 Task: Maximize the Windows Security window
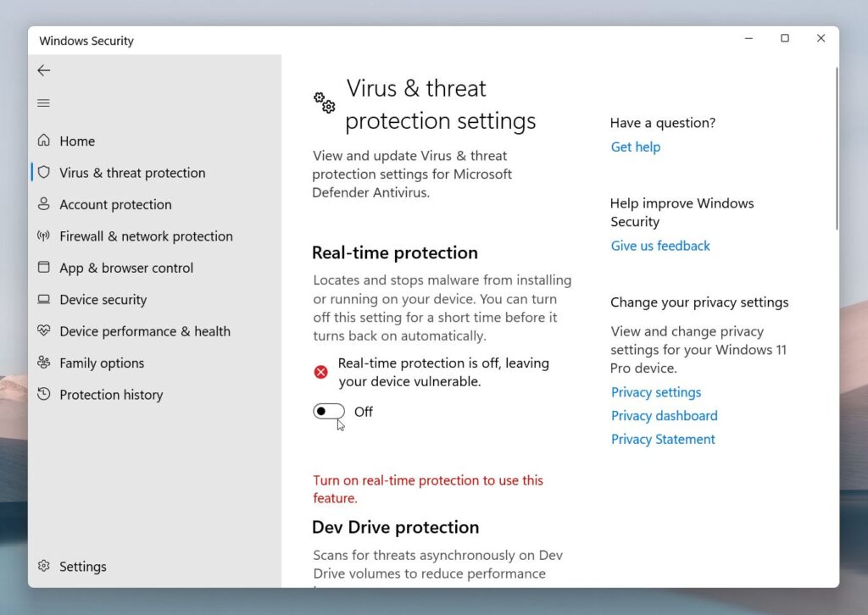tap(785, 38)
